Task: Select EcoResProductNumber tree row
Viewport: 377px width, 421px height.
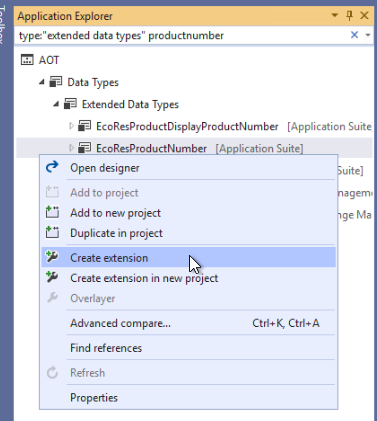Action: tap(194, 147)
